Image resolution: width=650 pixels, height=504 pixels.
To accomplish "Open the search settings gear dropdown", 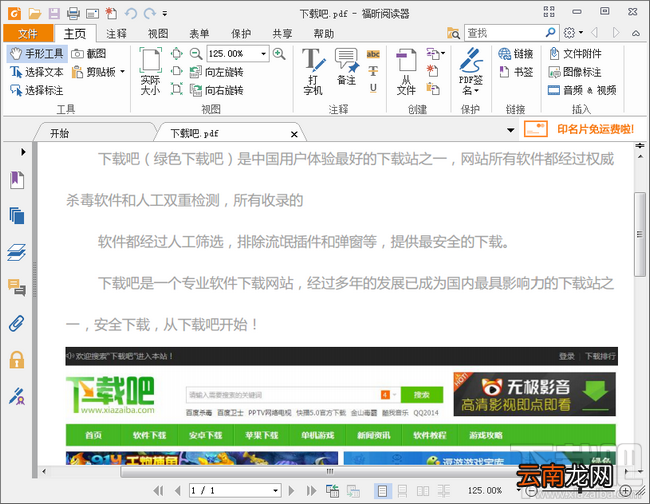I will tap(573, 32).
